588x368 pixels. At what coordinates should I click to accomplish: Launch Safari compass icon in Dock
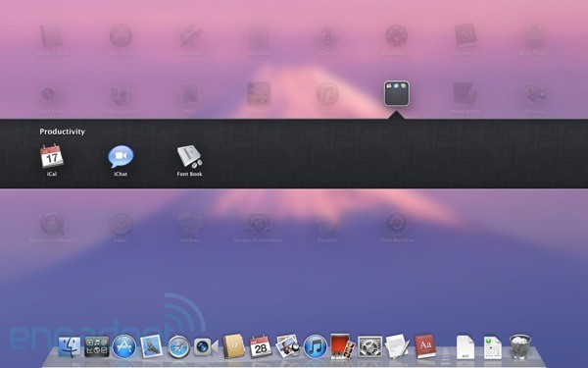[x=178, y=346]
